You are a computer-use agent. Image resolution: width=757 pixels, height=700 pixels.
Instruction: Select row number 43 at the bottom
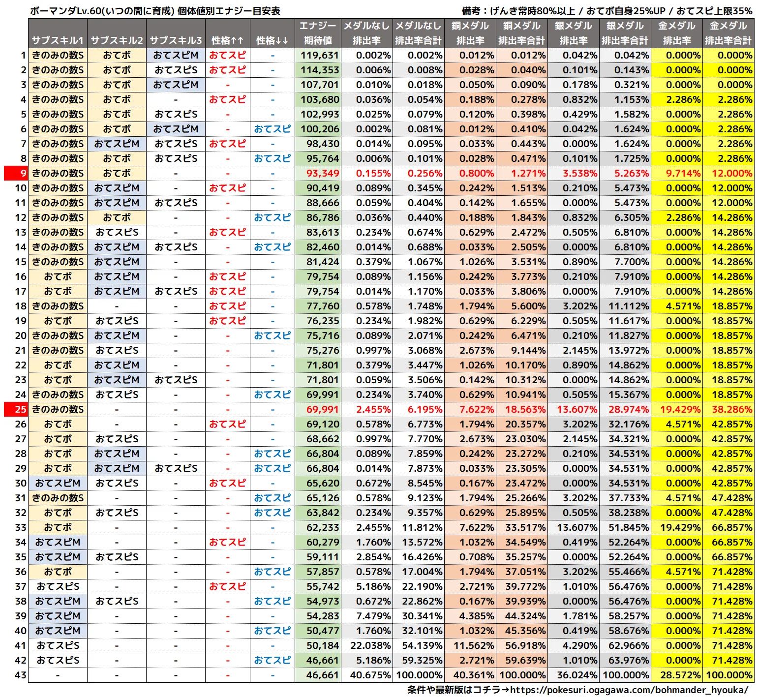pyautogui.click(x=20, y=675)
